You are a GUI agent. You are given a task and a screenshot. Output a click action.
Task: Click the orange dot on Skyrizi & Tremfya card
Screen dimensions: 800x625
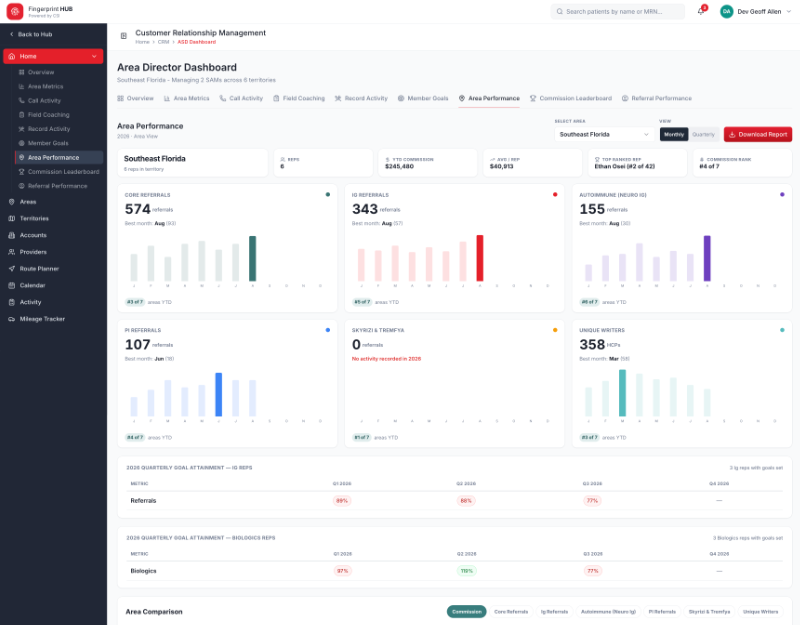555,330
